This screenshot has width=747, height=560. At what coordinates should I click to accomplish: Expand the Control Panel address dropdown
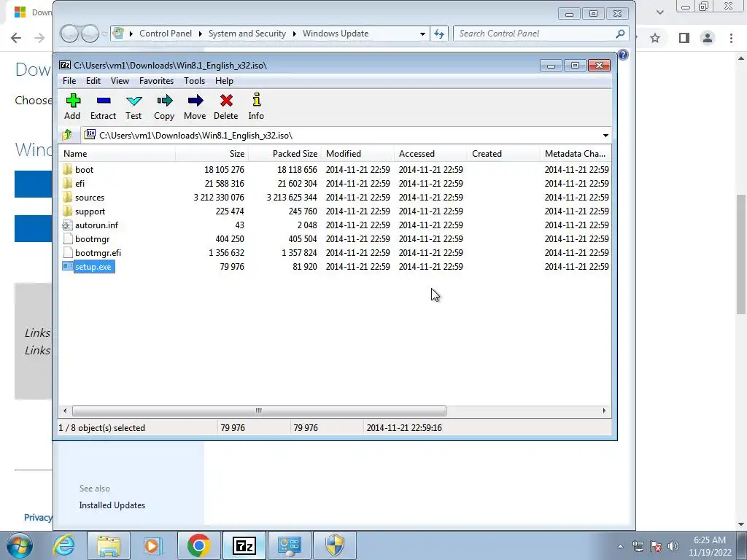tap(422, 34)
